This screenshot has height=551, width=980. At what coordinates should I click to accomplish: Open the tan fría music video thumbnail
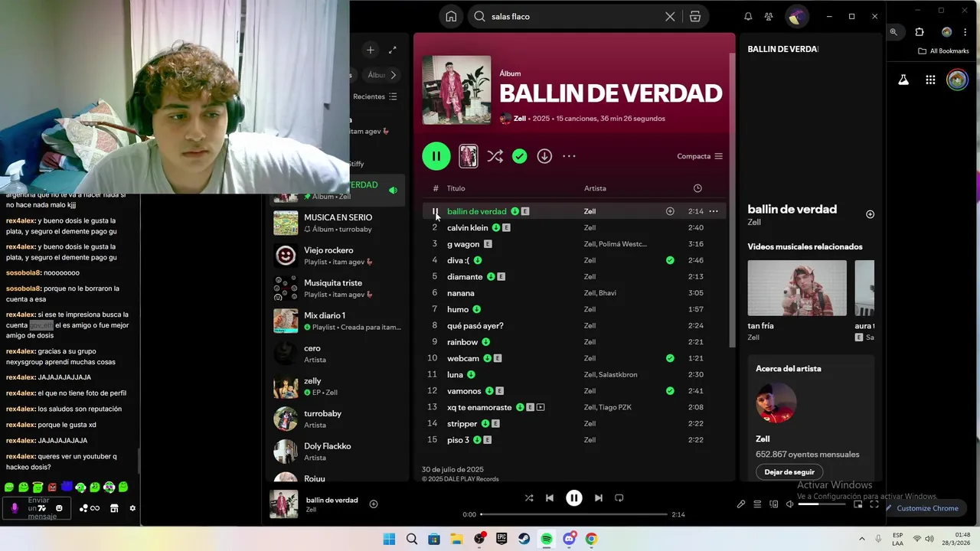(x=797, y=288)
